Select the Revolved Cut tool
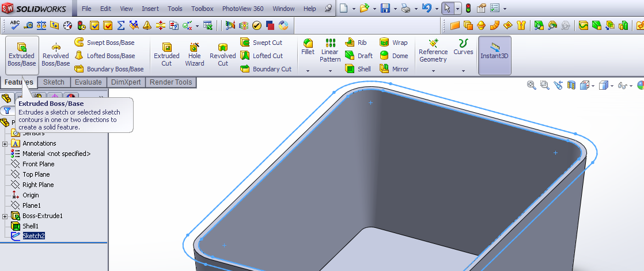The image size is (644, 271). [222, 55]
